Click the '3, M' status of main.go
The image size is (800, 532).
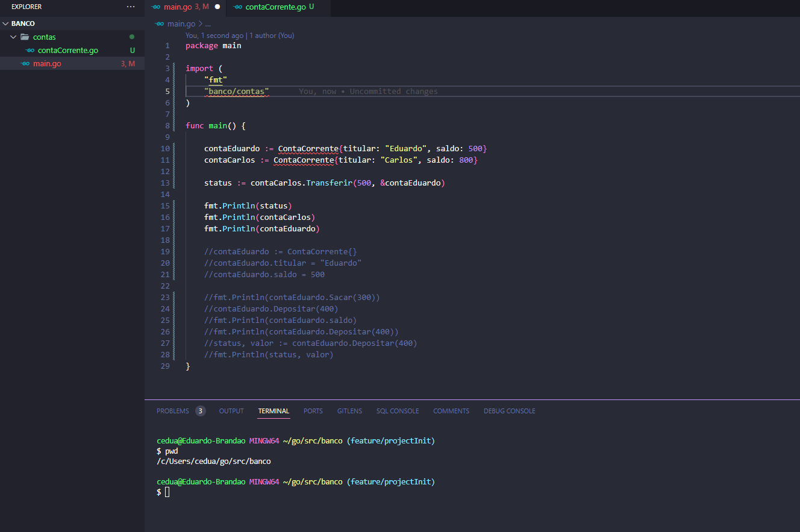pos(128,63)
